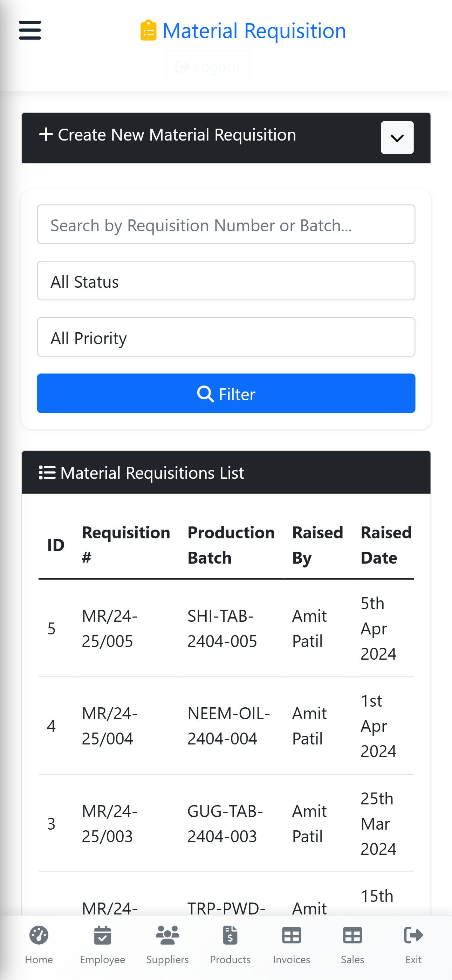Click batch GUG-TAB-2404-003
The width and height of the screenshot is (452, 980).
tap(225, 824)
